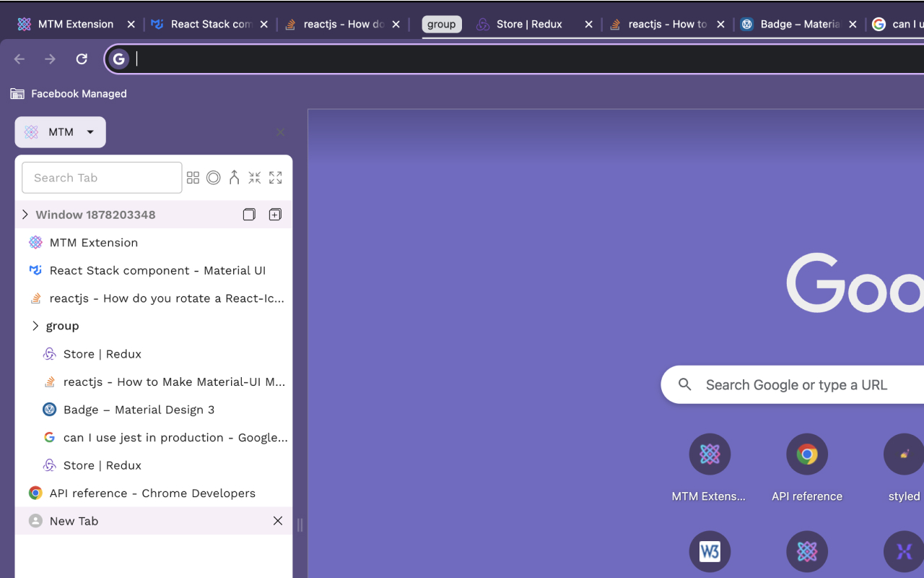Select 'reactjs - How to Make Material-UI' row

(154, 382)
